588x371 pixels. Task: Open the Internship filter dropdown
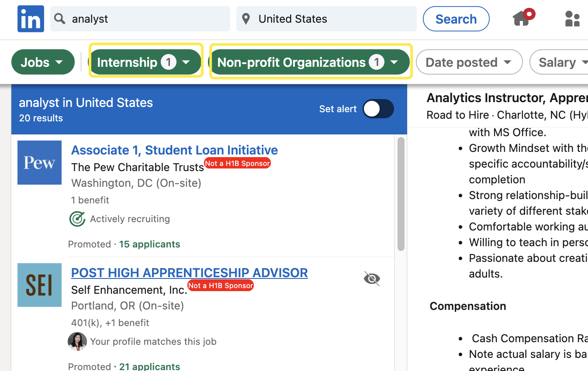click(x=145, y=62)
